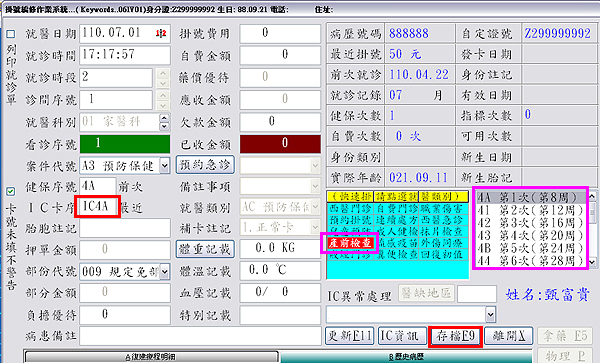Uncheck the 卡號未填不警告 checkbox
Image resolution: width=600 pixels, height=363 pixels.
click(10, 191)
